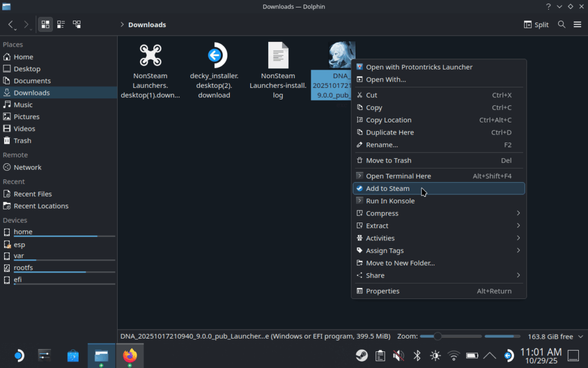Expand the Compress submenu
The height and width of the screenshot is (368, 588).
tap(439, 213)
